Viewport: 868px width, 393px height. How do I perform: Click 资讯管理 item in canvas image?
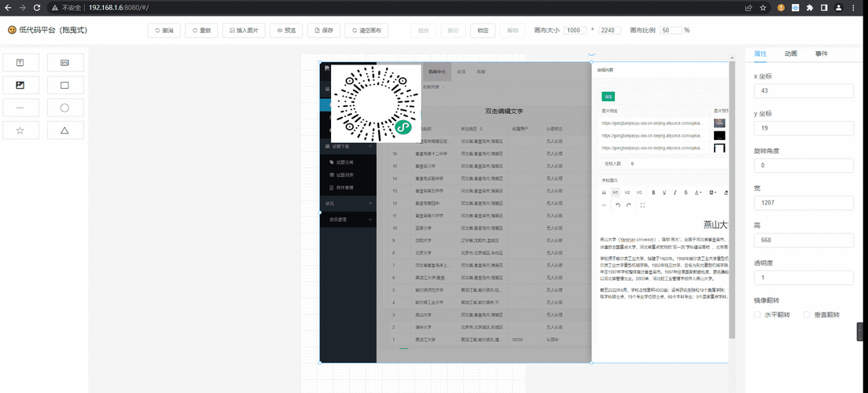(349, 220)
